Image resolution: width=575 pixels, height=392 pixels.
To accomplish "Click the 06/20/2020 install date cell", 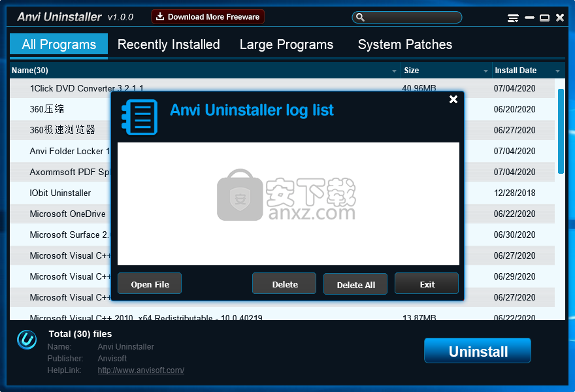I will click(514, 109).
